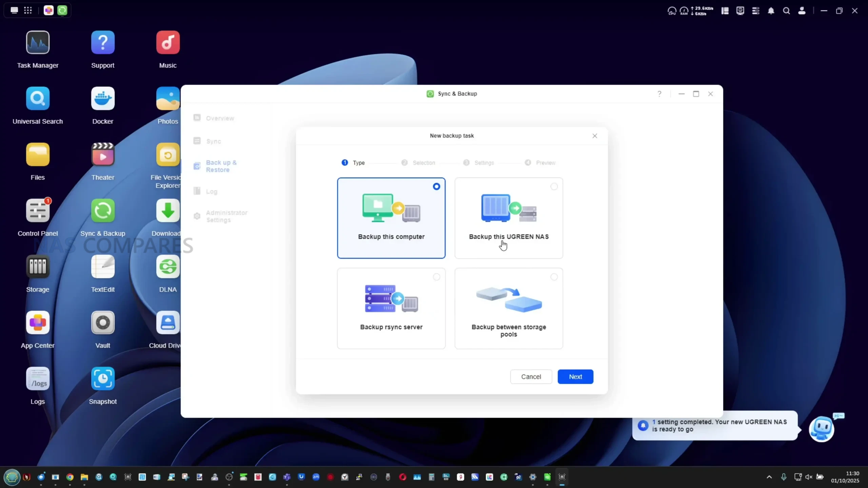Screen dimensions: 868x488
Task: Choose Backup between storage pools option
Action: pos(509,308)
